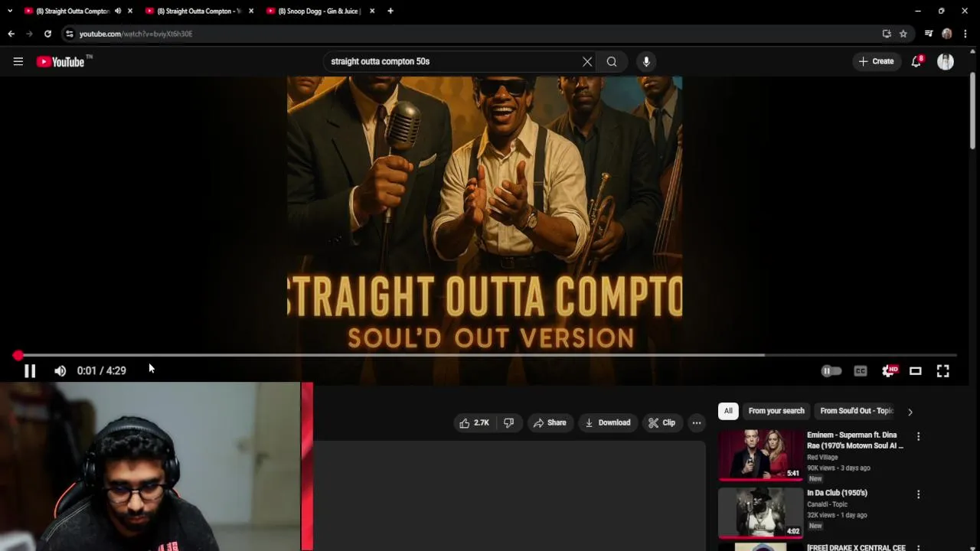Share the video

pos(550,422)
